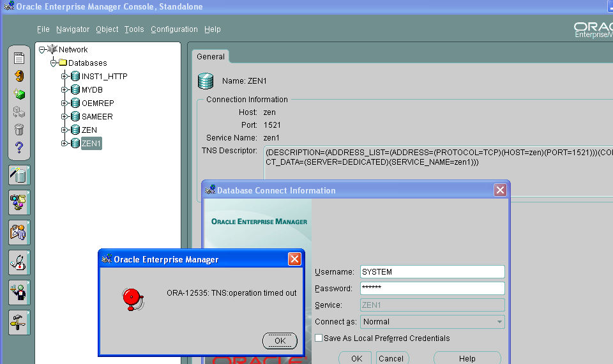This screenshot has height=364, width=613.
Task: Expand the MYDB database node
Action: [x=64, y=89]
